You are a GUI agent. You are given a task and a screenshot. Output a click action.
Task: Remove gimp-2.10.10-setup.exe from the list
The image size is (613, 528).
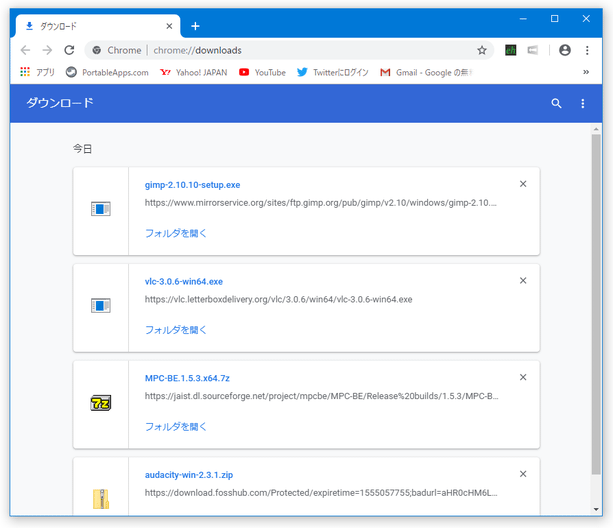pos(523,184)
